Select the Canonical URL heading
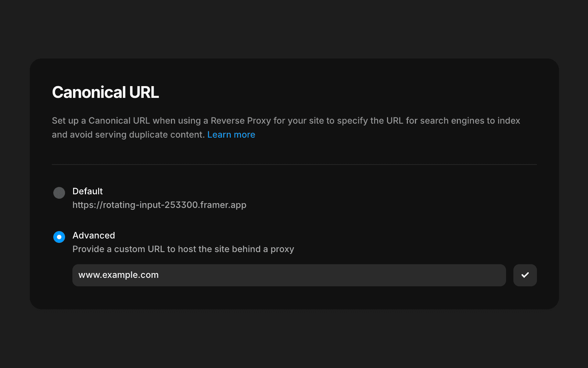 click(x=105, y=92)
